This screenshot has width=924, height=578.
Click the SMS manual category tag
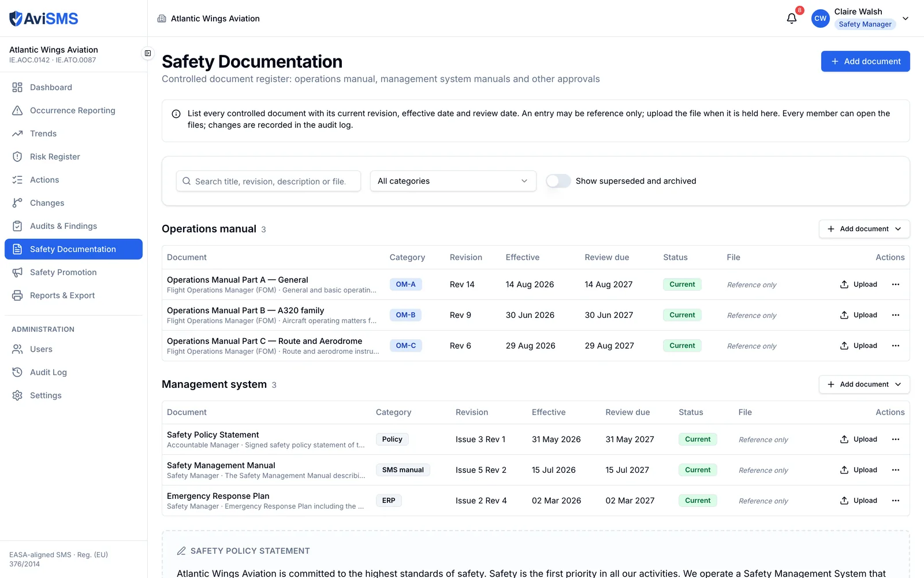(x=403, y=470)
